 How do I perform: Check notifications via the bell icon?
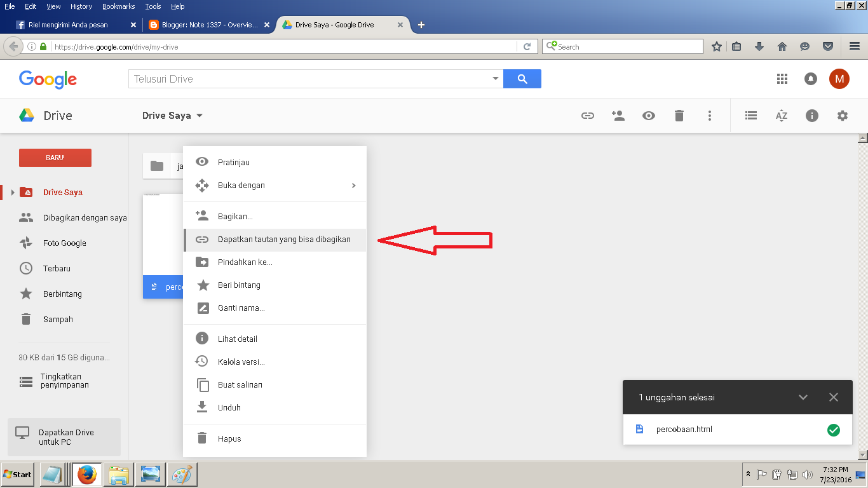tap(811, 79)
